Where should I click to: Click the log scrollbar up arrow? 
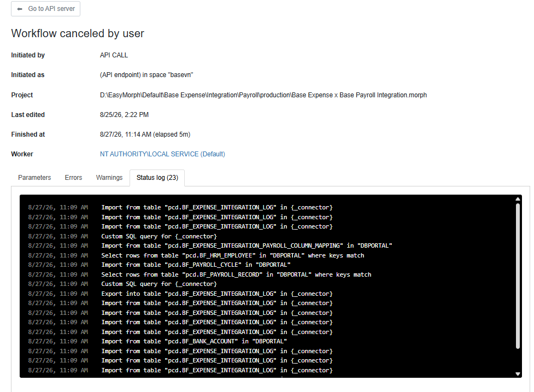(x=518, y=199)
